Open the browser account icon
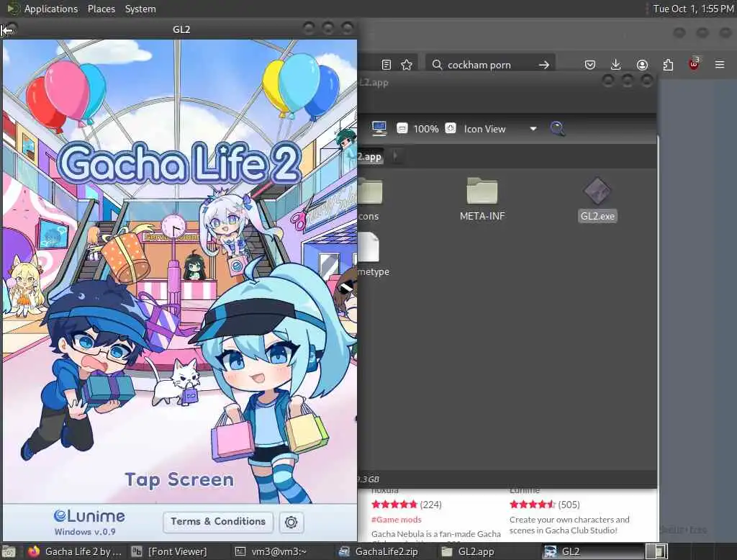Screen dimensions: 737x560 pos(642,65)
